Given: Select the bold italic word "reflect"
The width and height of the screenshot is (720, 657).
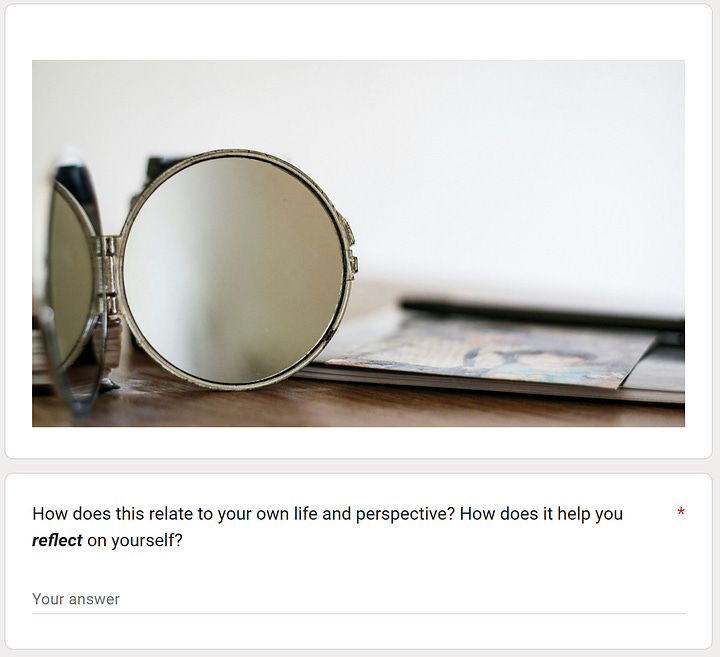Looking at the screenshot, I should (x=57, y=540).
